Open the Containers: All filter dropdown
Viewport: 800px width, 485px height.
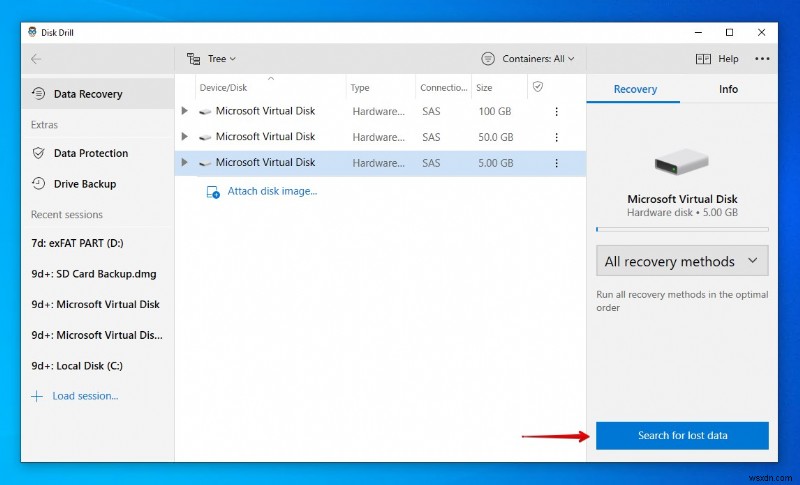(528, 59)
